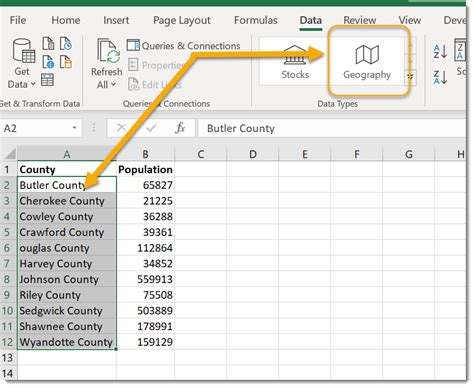The width and height of the screenshot is (474, 388).
Task: Select column D header
Action: point(253,154)
